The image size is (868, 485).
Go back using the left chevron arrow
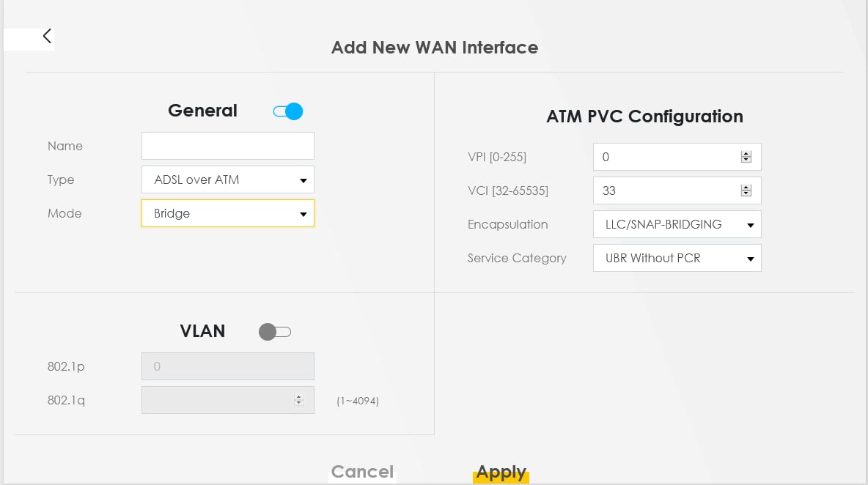(x=47, y=37)
